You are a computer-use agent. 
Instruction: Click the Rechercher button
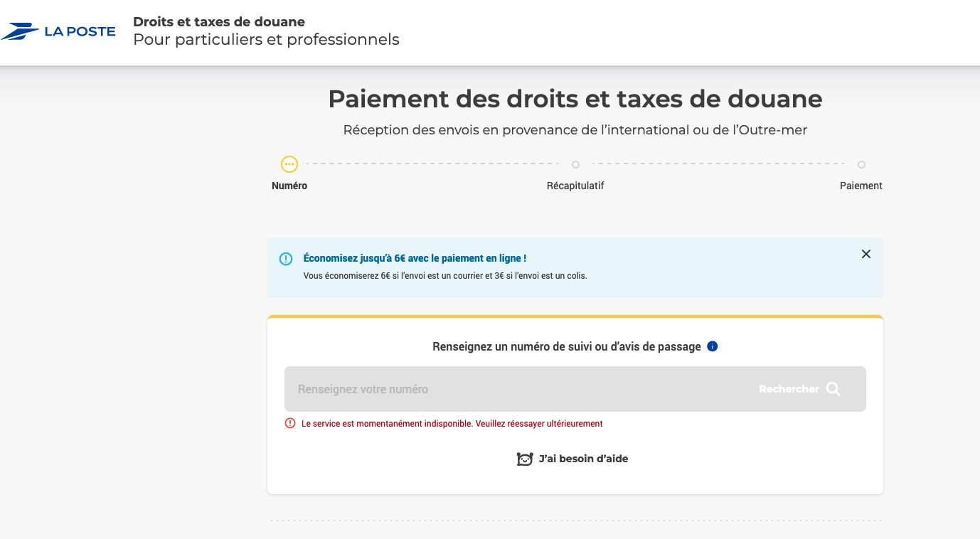800,389
